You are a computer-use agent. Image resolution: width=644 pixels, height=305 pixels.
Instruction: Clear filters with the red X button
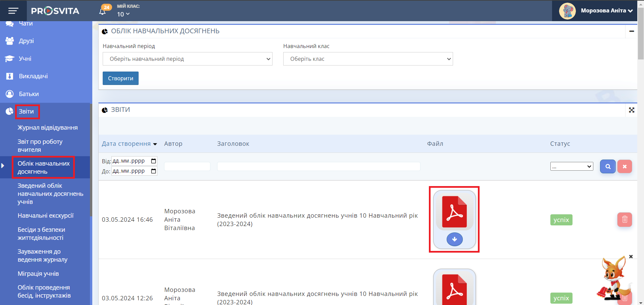pos(624,167)
